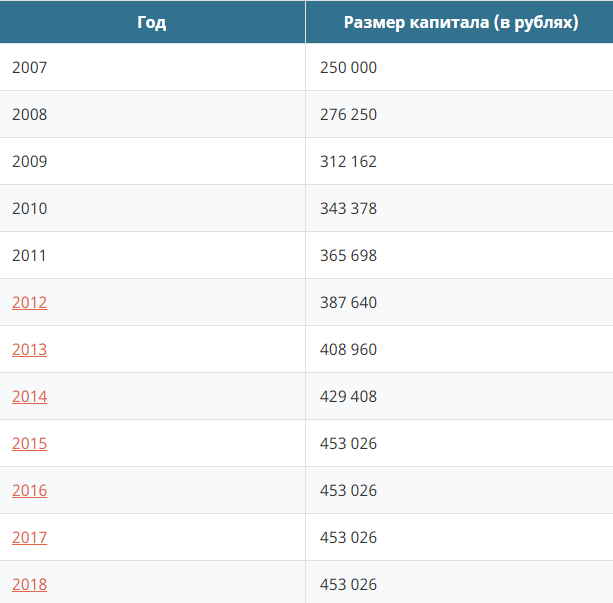Click 453 026 in the 2016 row

(348, 490)
